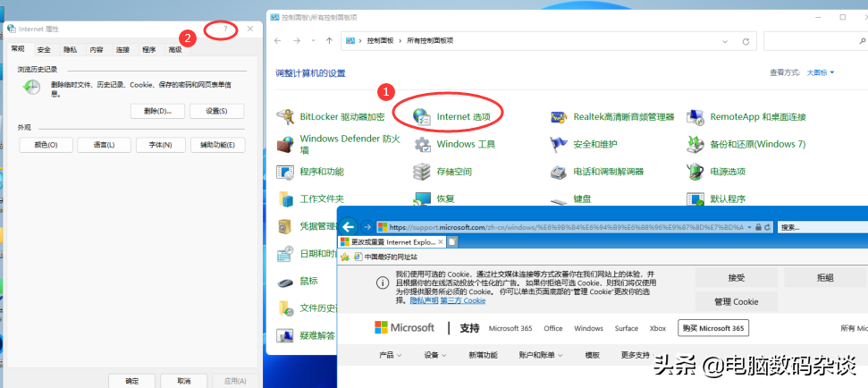Open 安全和维护 item

[x=583, y=144]
